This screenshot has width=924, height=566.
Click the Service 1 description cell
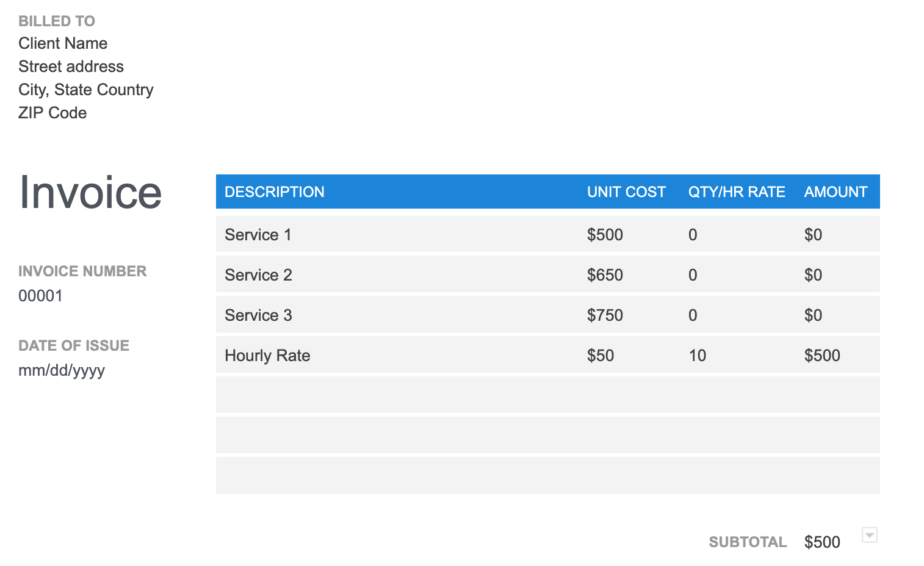(x=258, y=234)
